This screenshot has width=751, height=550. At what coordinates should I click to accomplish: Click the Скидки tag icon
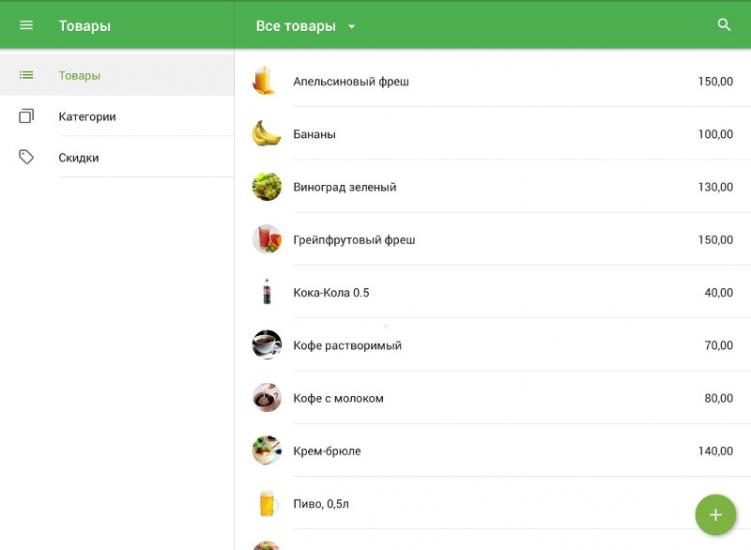tap(26, 157)
